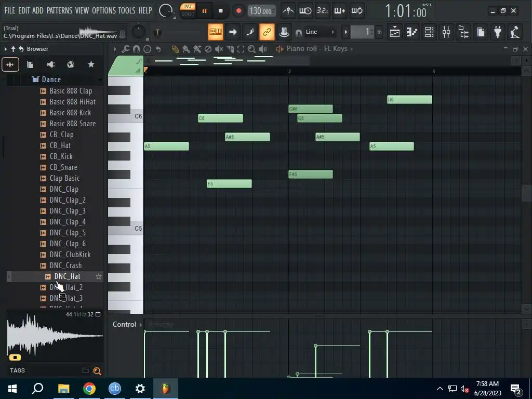532x399 pixels.
Task: Switch to SONG mode
Action: 188,15
